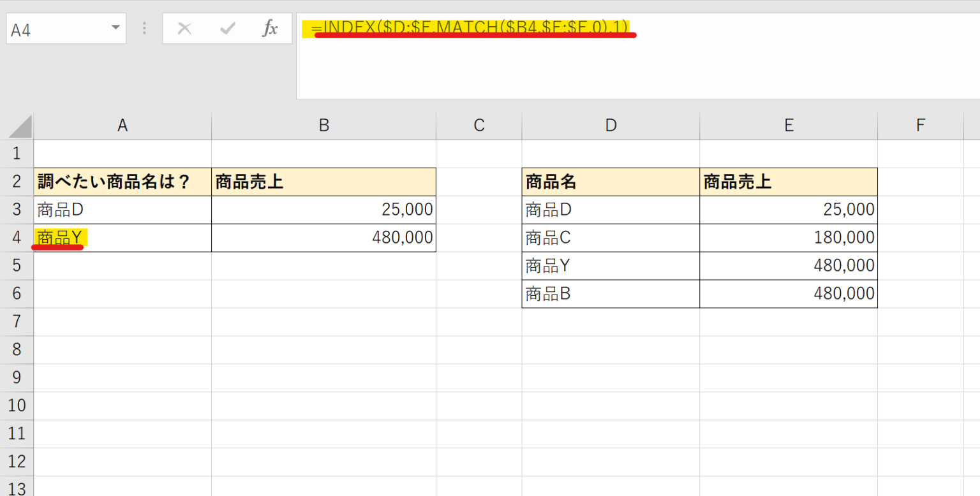Select row 9 header
This screenshot has height=496, width=980.
(x=17, y=378)
